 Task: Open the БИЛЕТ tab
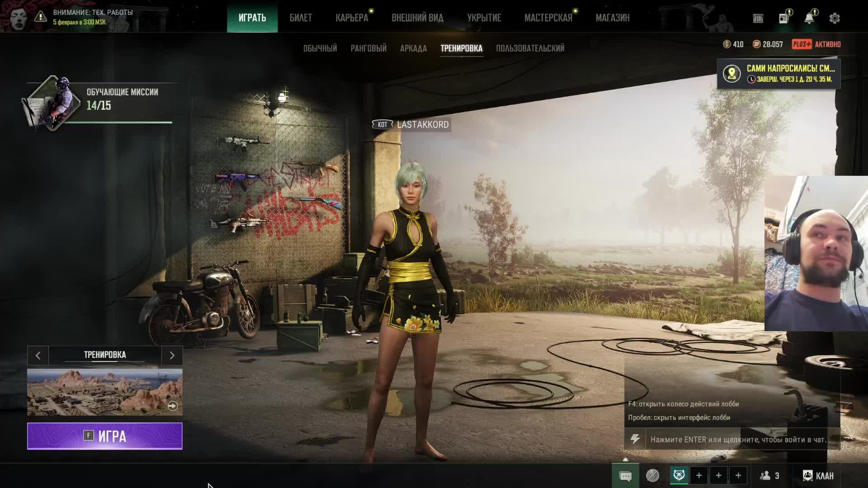pyautogui.click(x=301, y=18)
